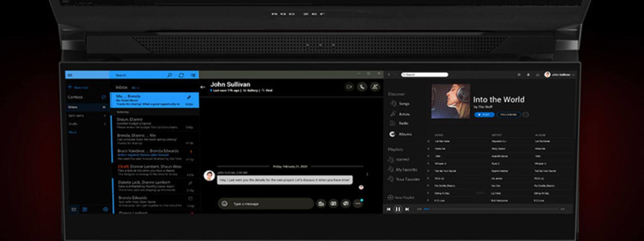
Task: Click headphones icon in music header
Action: (538, 75)
